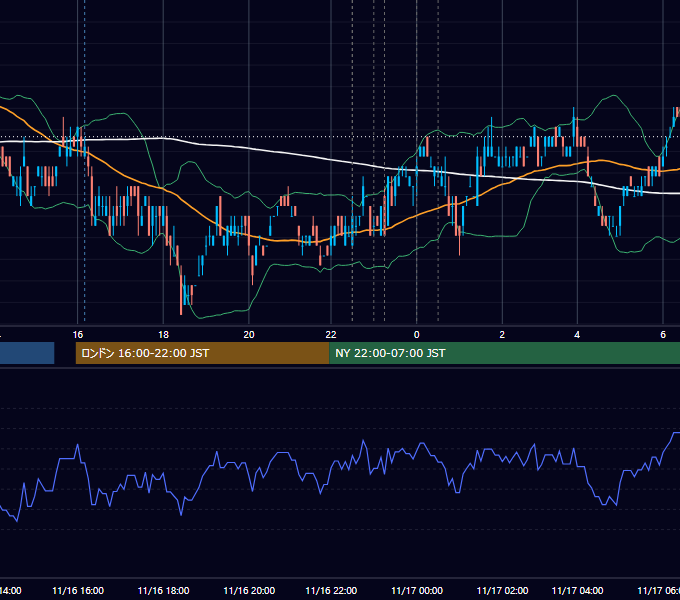This screenshot has height=600, width=680.
Task: Click hour label 0 on chart axis
Action: (x=417, y=334)
